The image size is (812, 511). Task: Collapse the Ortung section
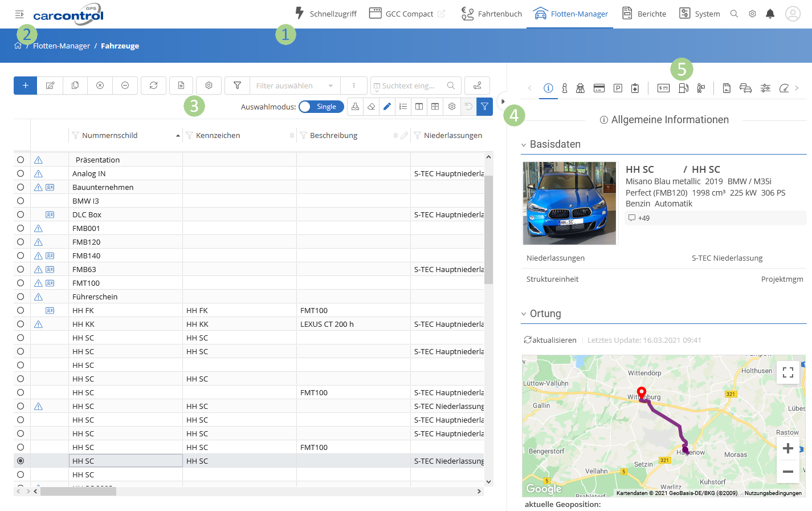(x=524, y=314)
